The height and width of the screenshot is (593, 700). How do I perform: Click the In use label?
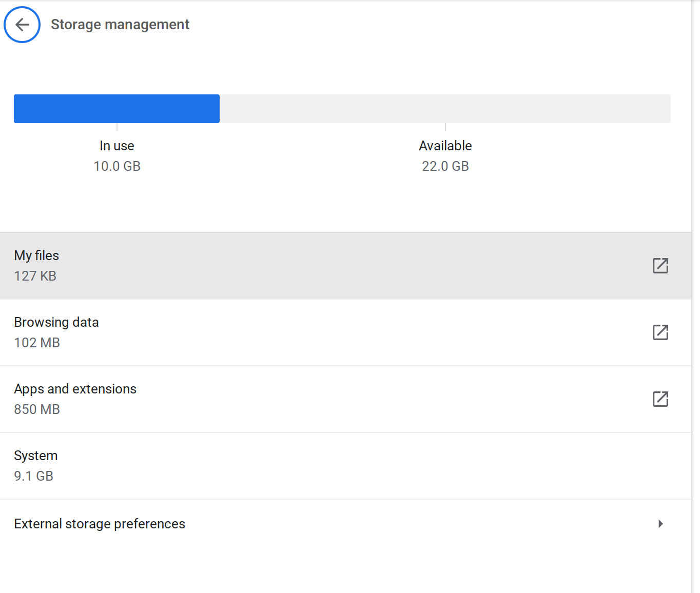(117, 146)
